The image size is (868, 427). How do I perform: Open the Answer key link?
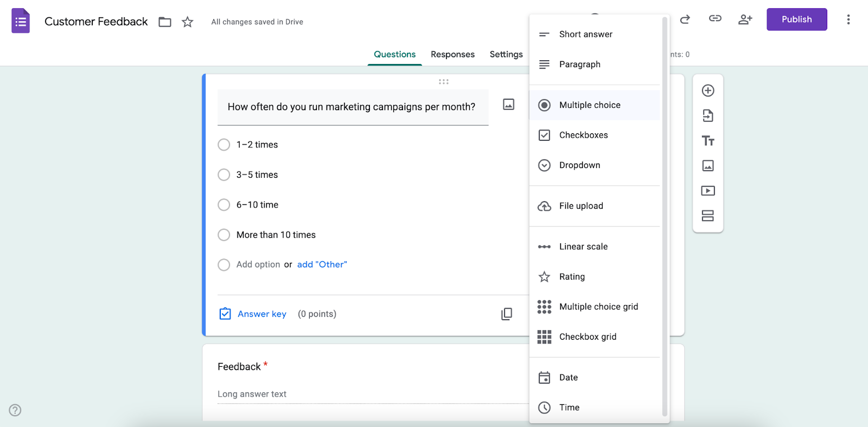(x=262, y=314)
